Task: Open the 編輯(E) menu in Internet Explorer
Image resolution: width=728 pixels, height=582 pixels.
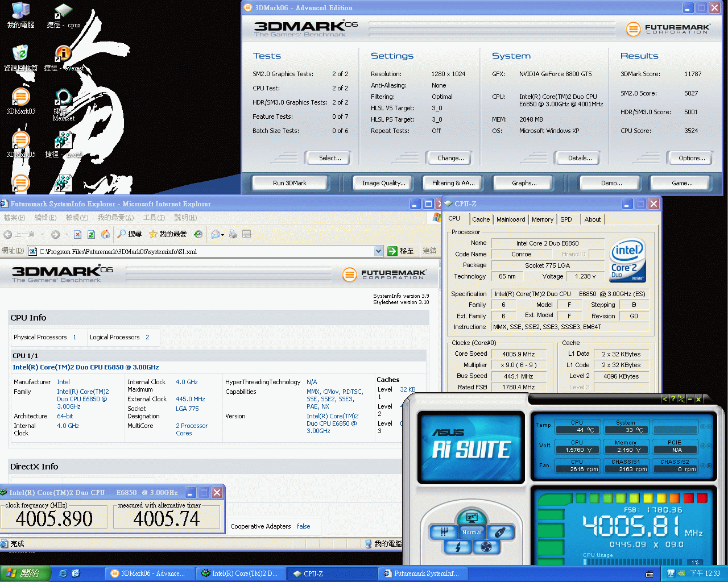Action: click(45, 218)
